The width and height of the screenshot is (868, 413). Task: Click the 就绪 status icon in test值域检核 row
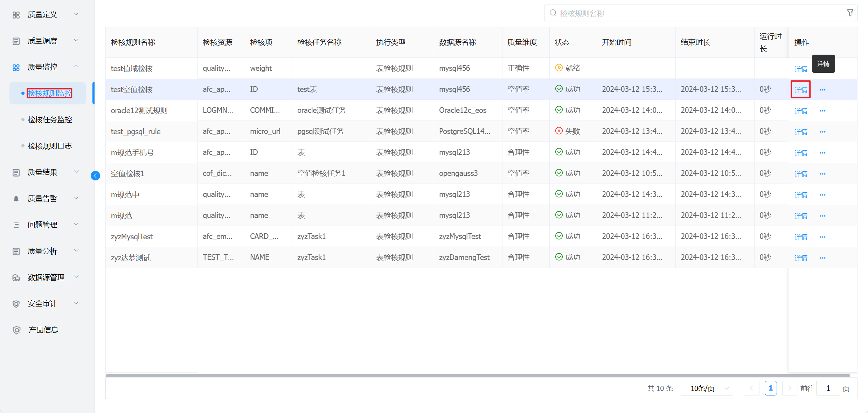pos(559,68)
